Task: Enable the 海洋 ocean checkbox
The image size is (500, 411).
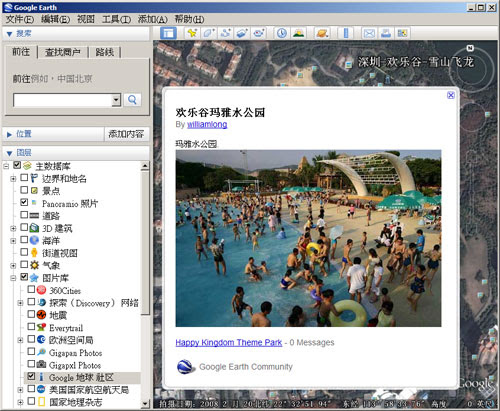Action: click(24, 239)
